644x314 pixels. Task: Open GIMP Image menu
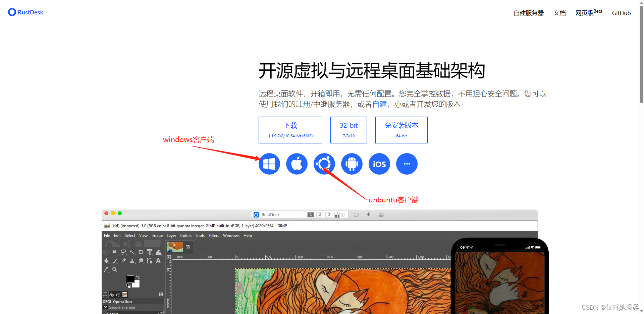coord(157,236)
